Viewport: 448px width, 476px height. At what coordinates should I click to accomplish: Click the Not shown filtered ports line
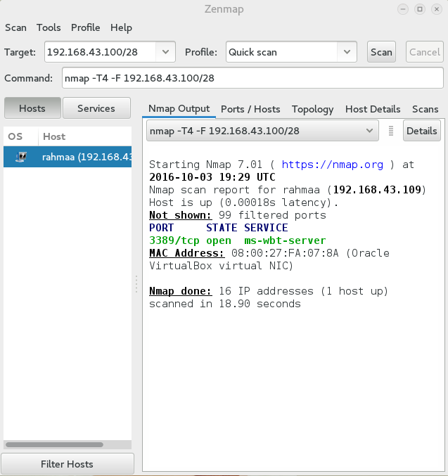[237, 215]
